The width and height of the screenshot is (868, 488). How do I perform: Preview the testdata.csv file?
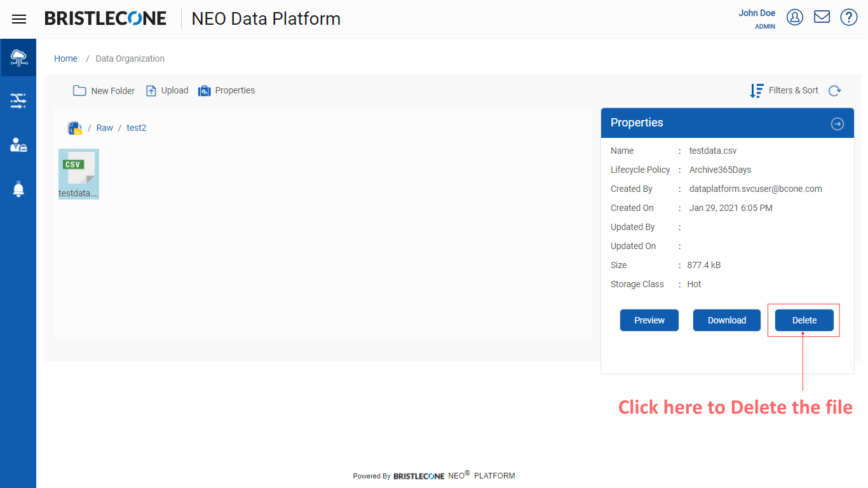[649, 320]
